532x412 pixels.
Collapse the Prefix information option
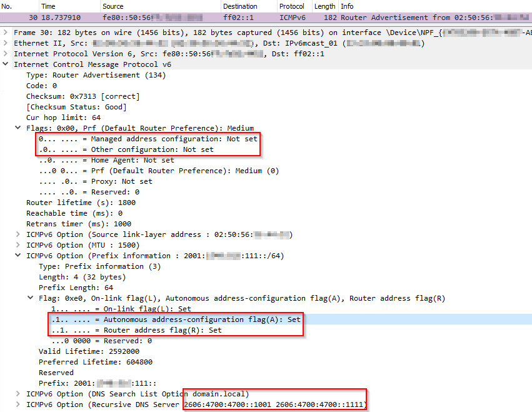(18, 256)
